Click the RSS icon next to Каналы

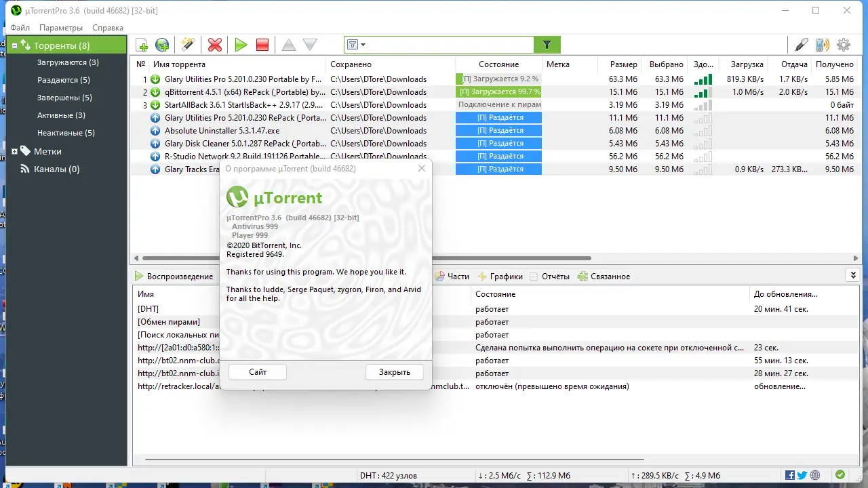point(25,169)
